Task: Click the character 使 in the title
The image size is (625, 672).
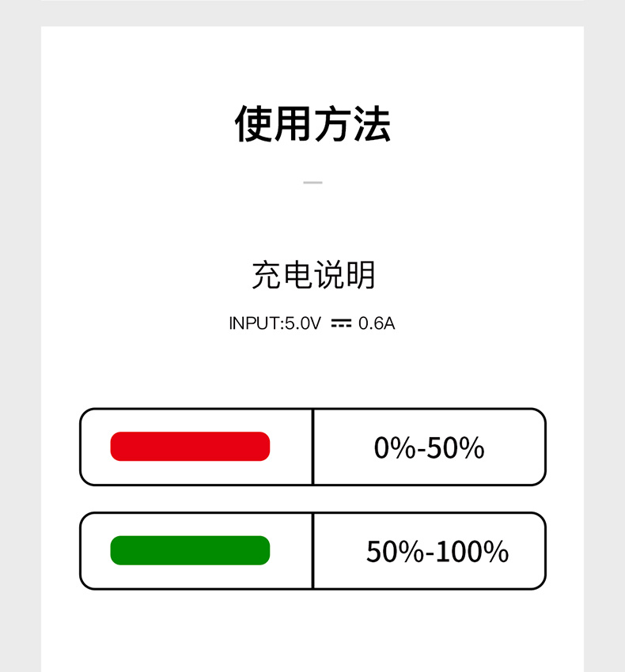Action: [x=253, y=124]
